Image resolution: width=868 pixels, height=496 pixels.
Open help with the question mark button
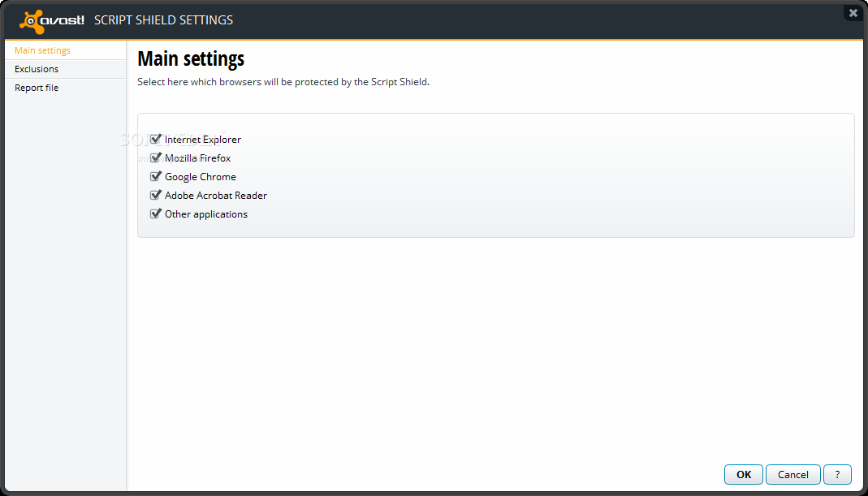click(837, 474)
